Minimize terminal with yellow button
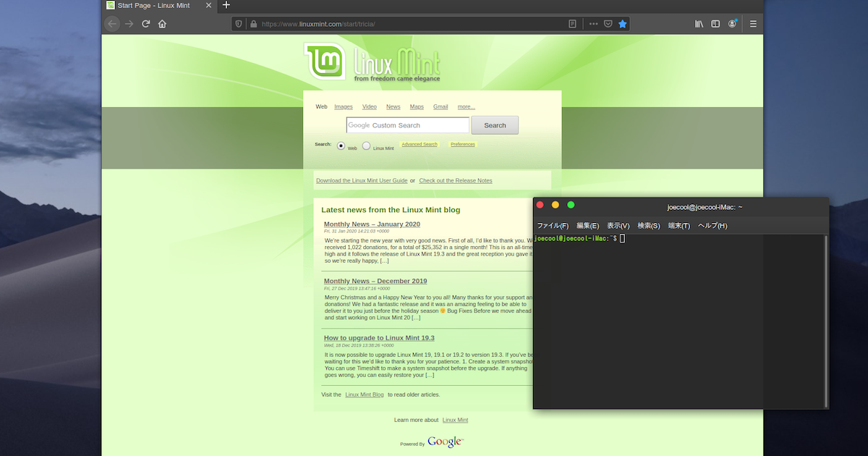868x456 pixels. click(x=556, y=206)
